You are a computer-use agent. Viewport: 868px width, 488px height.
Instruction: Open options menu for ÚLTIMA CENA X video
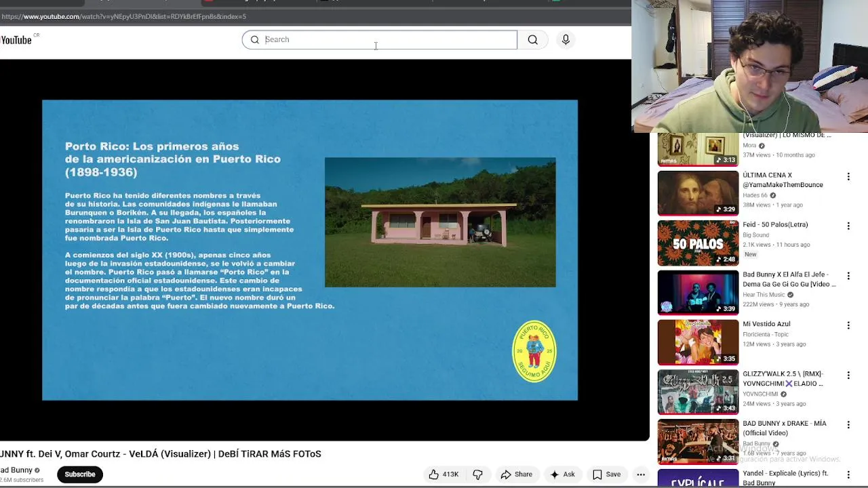pyautogui.click(x=848, y=176)
